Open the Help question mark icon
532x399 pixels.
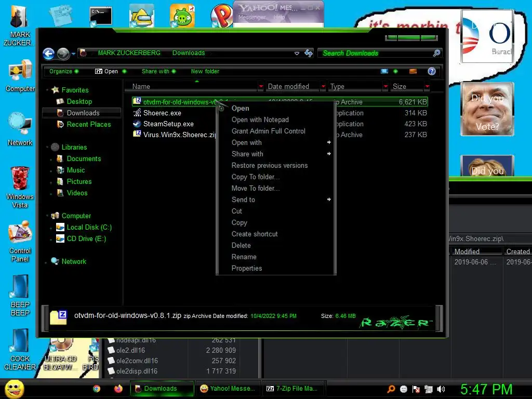point(432,71)
